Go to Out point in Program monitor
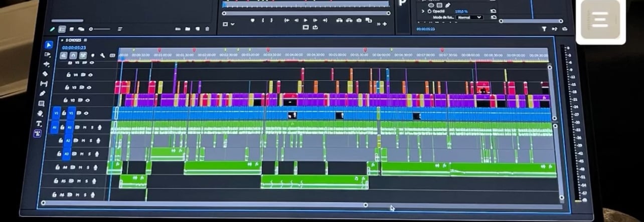This screenshot has height=222, width=644. (325, 20)
